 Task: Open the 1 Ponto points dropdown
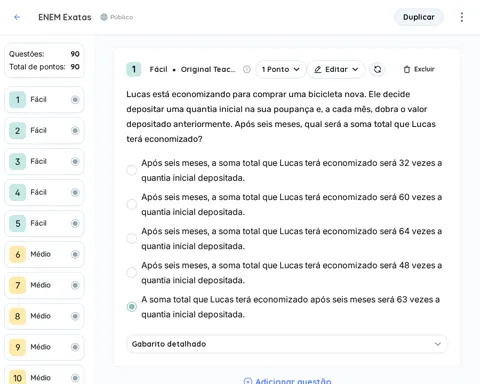click(280, 69)
